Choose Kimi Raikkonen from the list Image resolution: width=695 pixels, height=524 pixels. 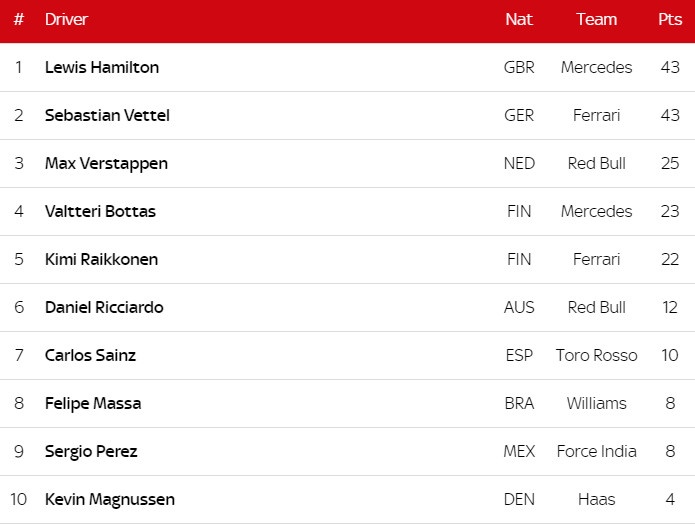(101, 260)
